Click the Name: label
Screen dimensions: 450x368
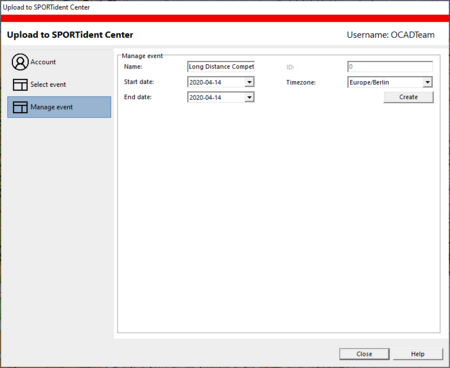(133, 67)
